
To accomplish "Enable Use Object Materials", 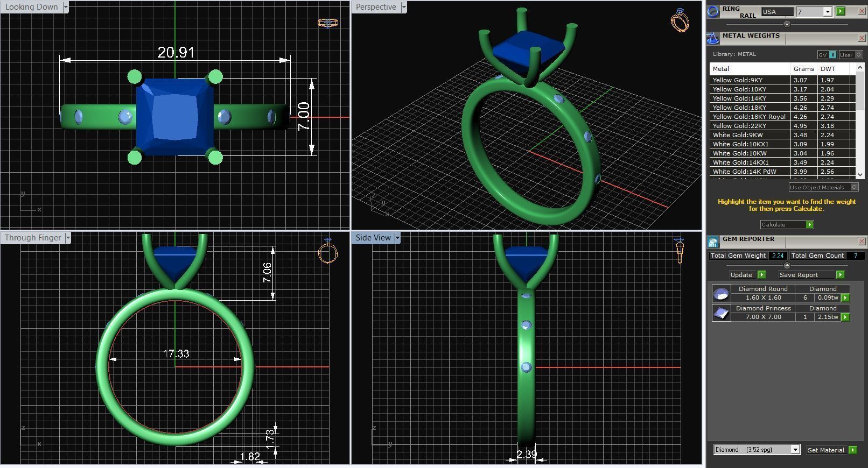I will (823, 187).
